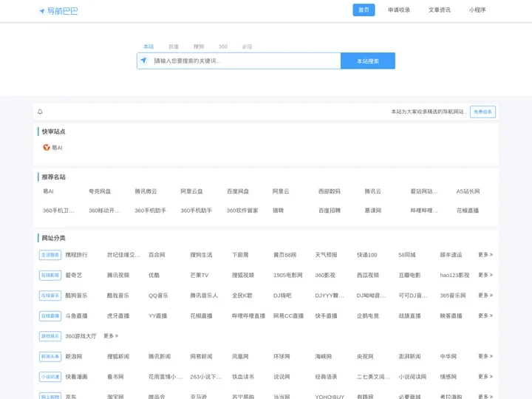Open 易AI under 快审站点 via its orange icon
532x399 pixels.
(x=47, y=147)
